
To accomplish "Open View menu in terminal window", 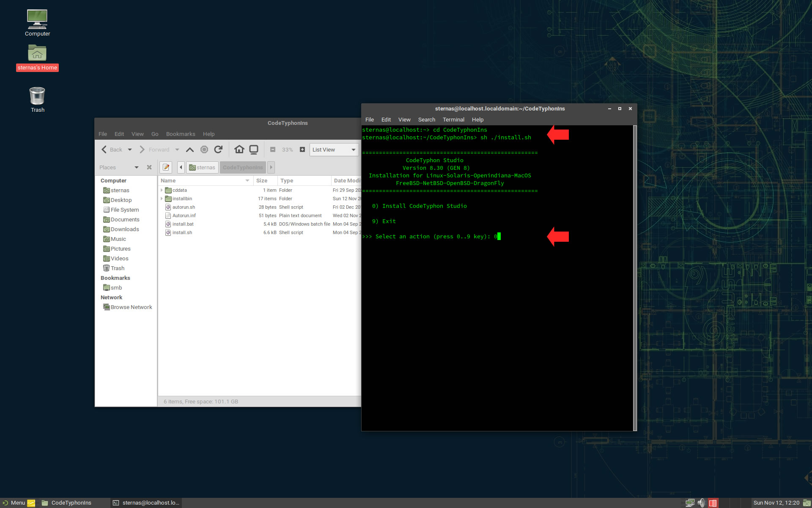I will click(x=404, y=120).
